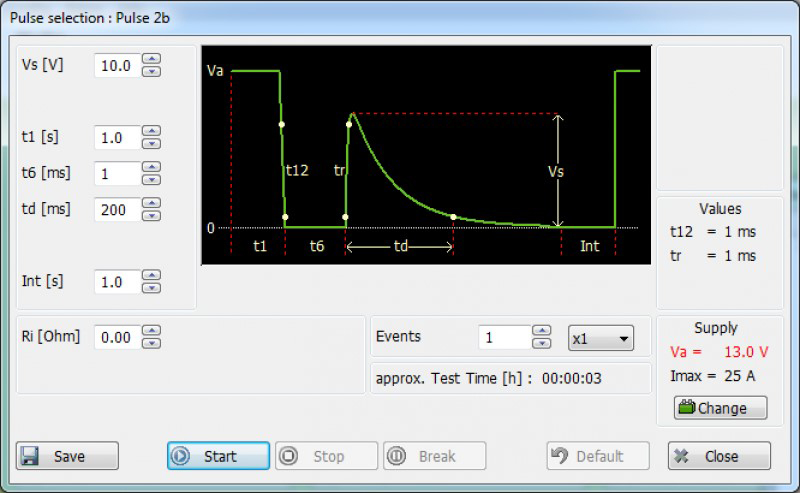Image resolution: width=800 pixels, height=493 pixels.
Task: Open the x1 multiplier dropdown
Action: 601,338
